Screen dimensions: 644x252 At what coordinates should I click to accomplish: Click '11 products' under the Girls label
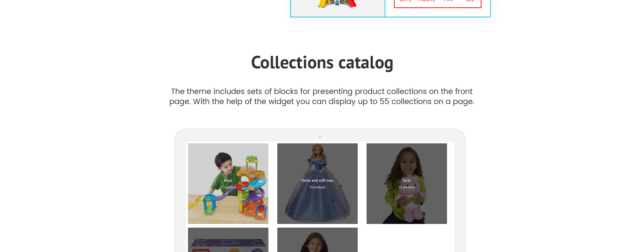point(407,187)
